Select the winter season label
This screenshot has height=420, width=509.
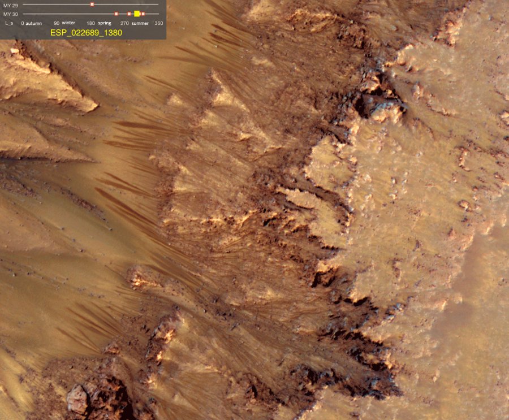(68, 23)
